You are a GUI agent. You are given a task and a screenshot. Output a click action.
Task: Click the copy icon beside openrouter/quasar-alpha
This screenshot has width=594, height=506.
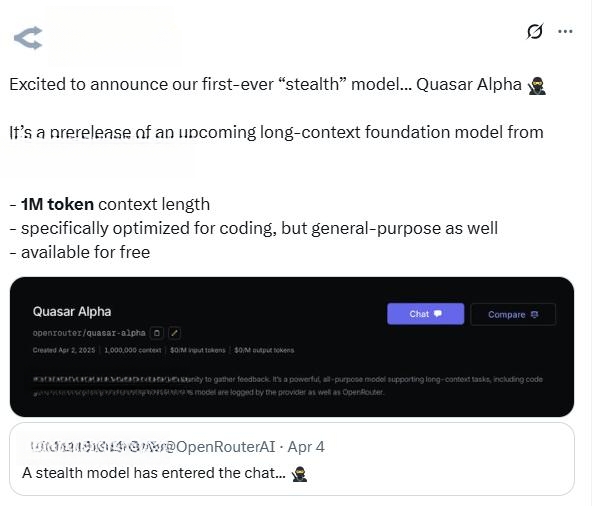coord(157,333)
